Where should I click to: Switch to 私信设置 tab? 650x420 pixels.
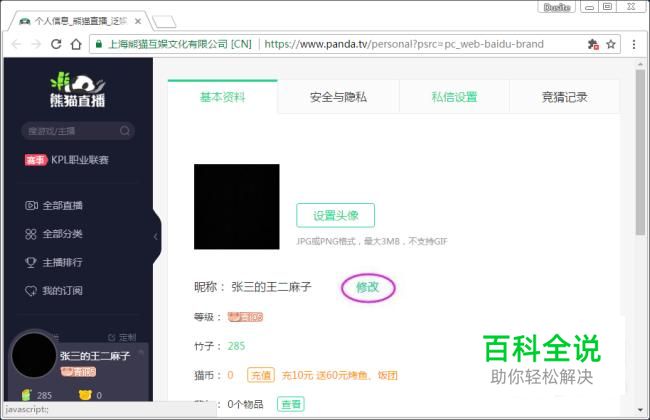point(454,97)
